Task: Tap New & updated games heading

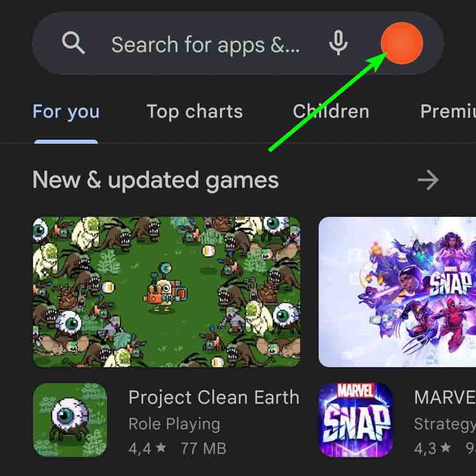Action: (x=156, y=180)
